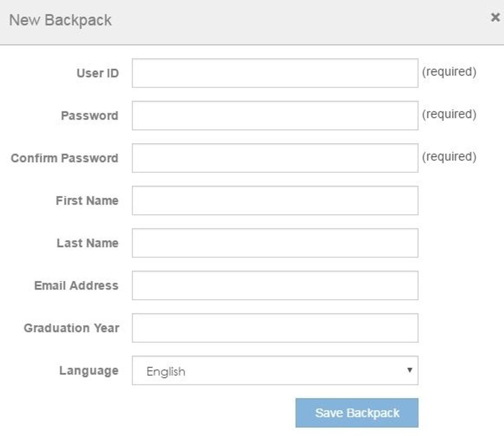Click the required indicator beside User ID

449,72
